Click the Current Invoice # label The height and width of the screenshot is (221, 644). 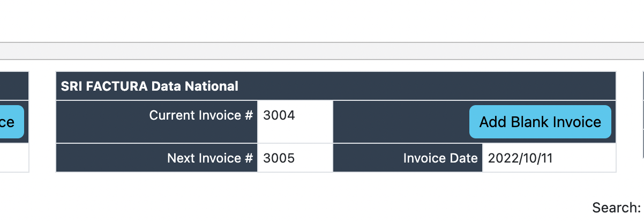[x=201, y=115]
